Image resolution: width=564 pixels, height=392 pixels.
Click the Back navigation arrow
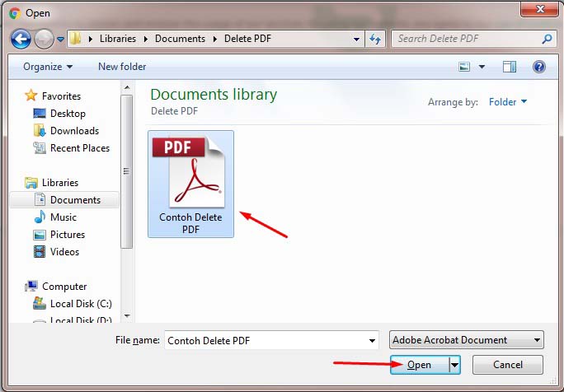click(21, 39)
